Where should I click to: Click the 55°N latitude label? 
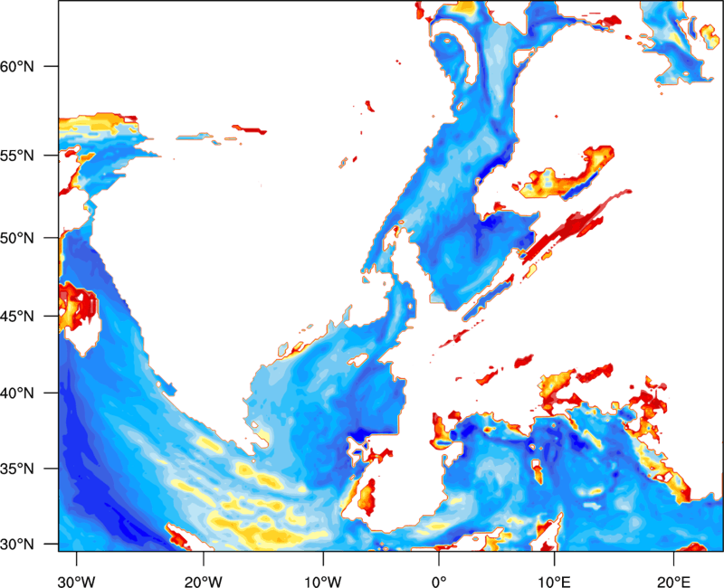[17, 156]
